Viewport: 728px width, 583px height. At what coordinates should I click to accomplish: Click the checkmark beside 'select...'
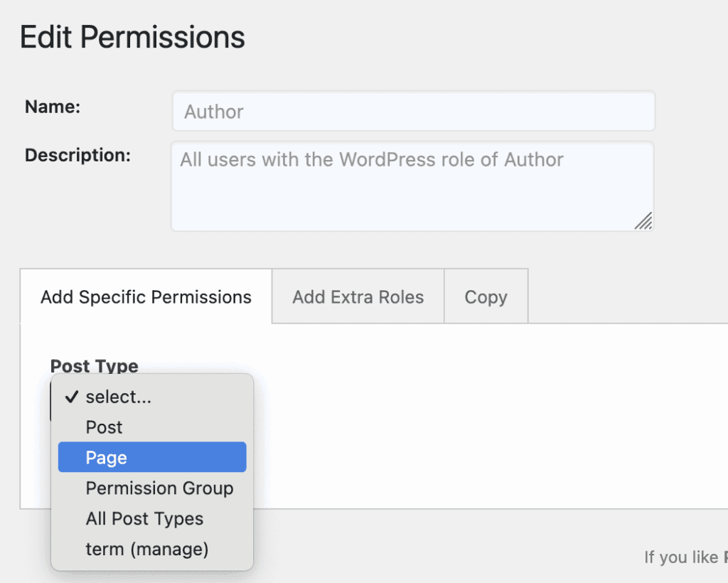coord(71,397)
